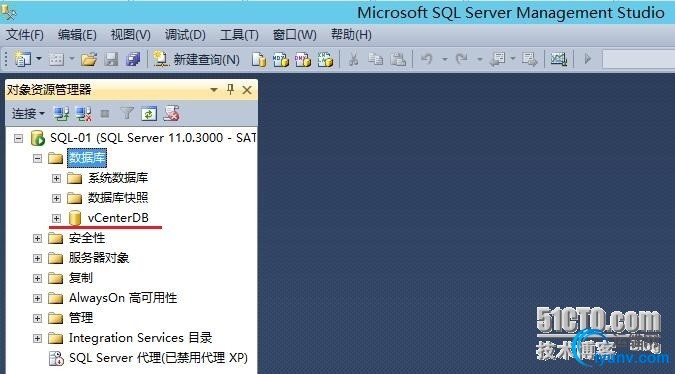Expand the vCenterDB database node

click(x=56, y=218)
